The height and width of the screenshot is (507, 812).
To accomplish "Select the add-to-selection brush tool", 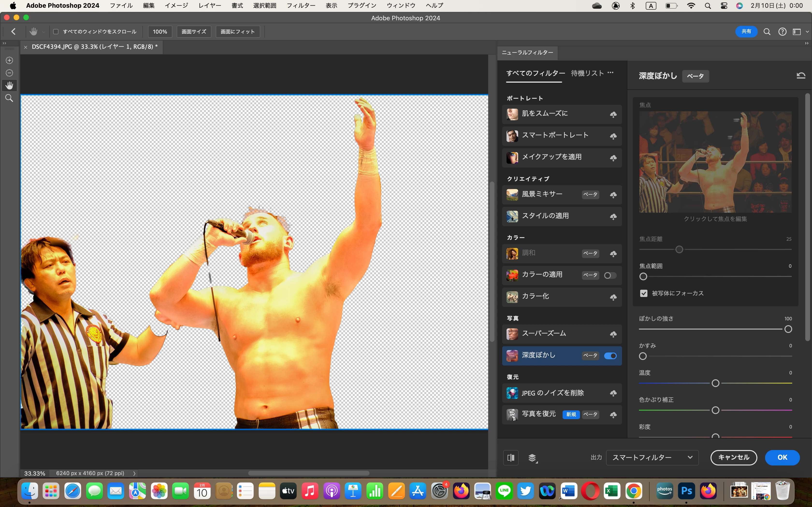I will pos(9,60).
